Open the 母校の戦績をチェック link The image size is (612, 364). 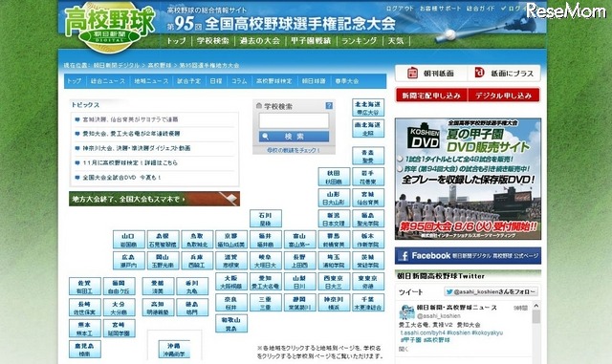294,150
